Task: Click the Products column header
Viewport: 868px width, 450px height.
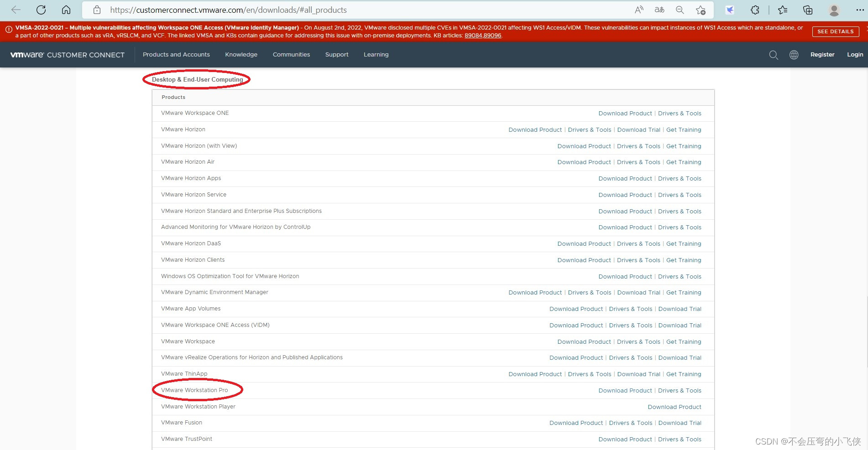Action: [x=173, y=97]
